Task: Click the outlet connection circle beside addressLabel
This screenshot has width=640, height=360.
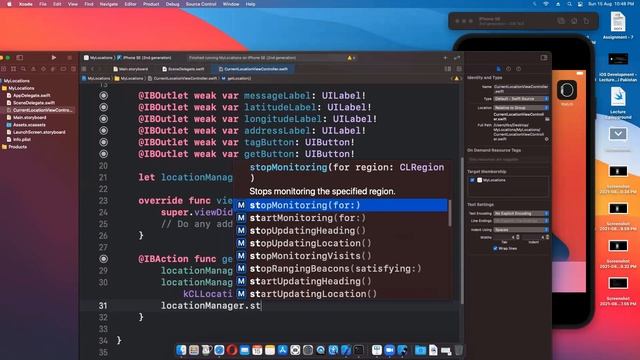Action: (x=104, y=131)
